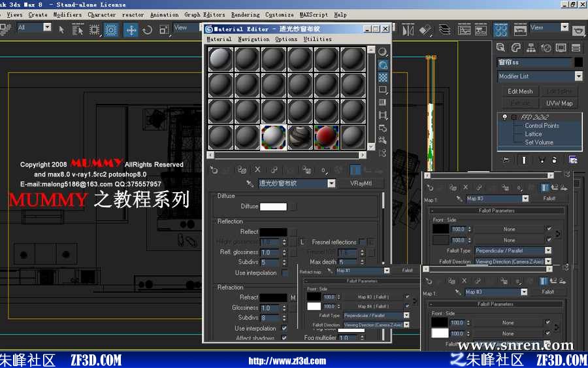Image resolution: width=588 pixels, height=368 pixels.
Task: Open the MAXScript menu
Action: [x=314, y=14]
